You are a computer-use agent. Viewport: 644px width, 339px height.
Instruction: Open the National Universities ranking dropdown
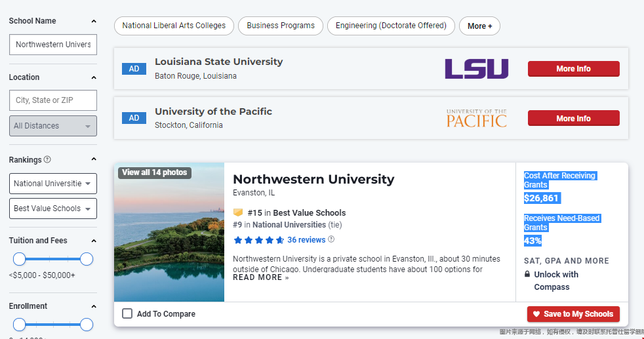[53, 184]
